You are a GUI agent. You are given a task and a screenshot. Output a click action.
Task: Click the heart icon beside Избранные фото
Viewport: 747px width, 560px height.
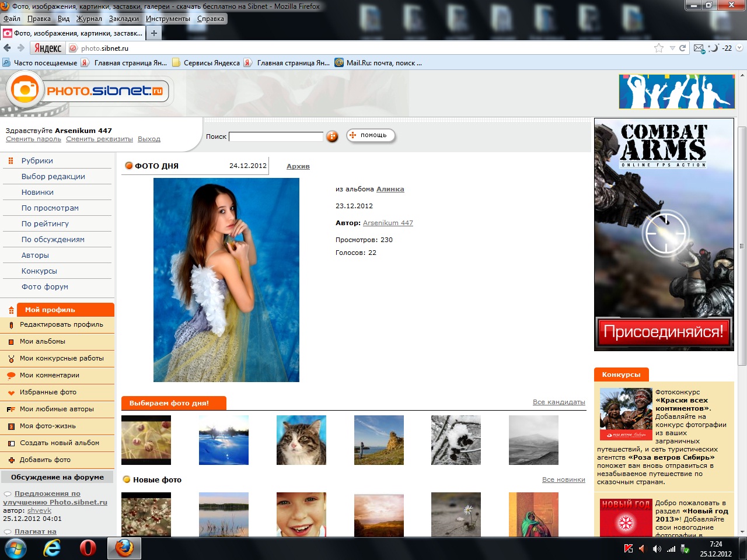click(x=11, y=393)
